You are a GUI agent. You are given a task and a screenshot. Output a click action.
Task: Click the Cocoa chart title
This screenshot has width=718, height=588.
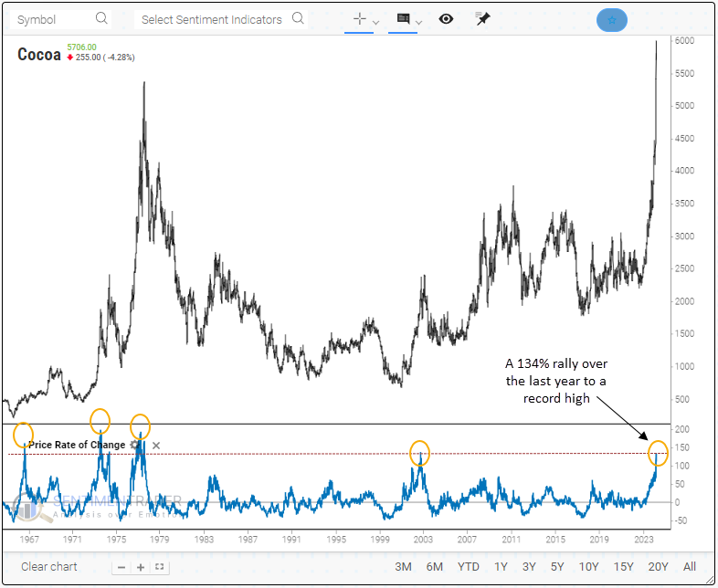[39, 55]
